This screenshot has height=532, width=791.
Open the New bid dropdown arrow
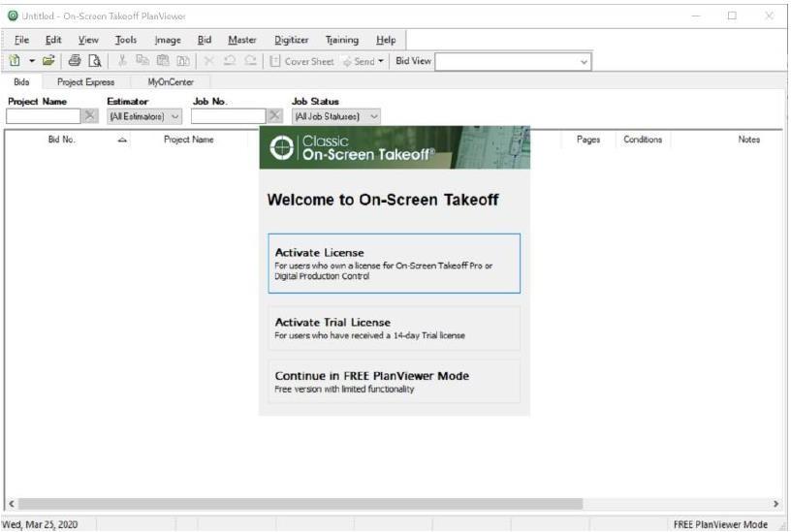[x=31, y=61]
